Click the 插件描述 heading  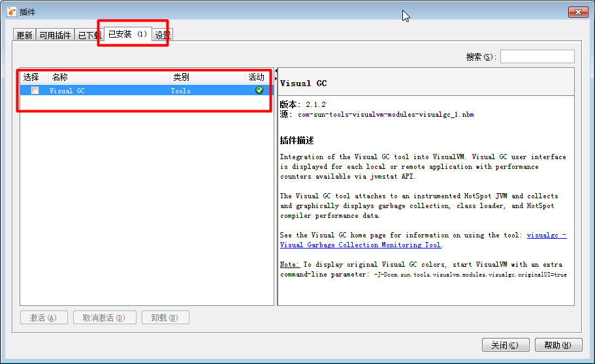pyautogui.click(x=297, y=140)
